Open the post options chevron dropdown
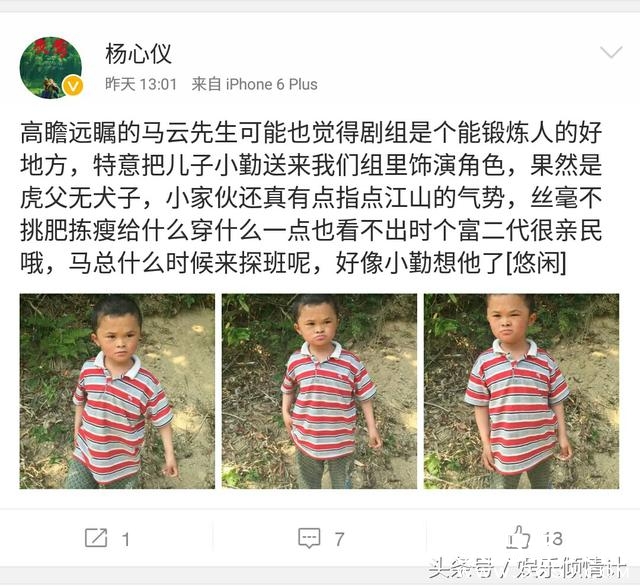 [x=611, y=52]
